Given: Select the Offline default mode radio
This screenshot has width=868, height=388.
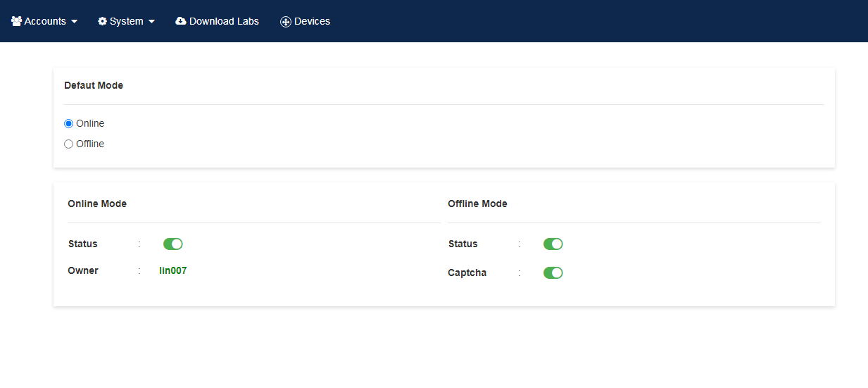Looking at the screenshot, I should click(68, 144).
